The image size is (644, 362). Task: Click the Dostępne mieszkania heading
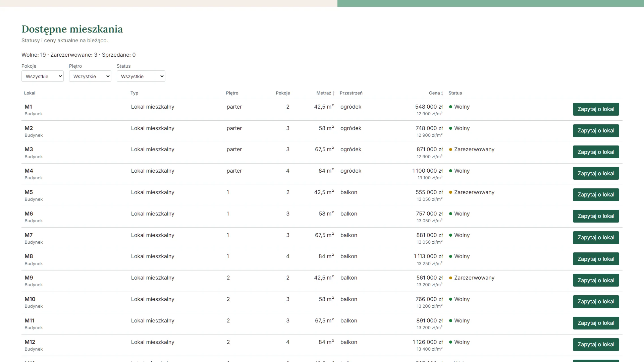72,29
